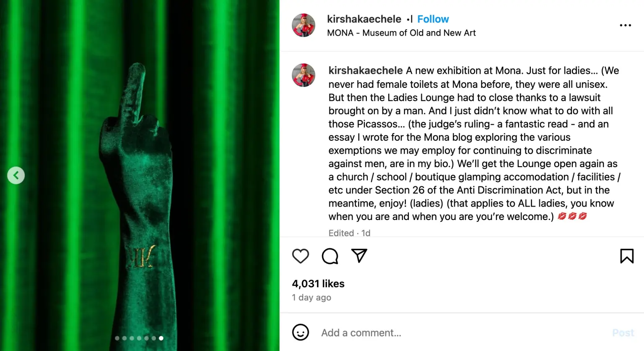Open MONA - Museum of Old and New Art location
Viewport: 644px width, 351px height.
(x=401, y=33)
